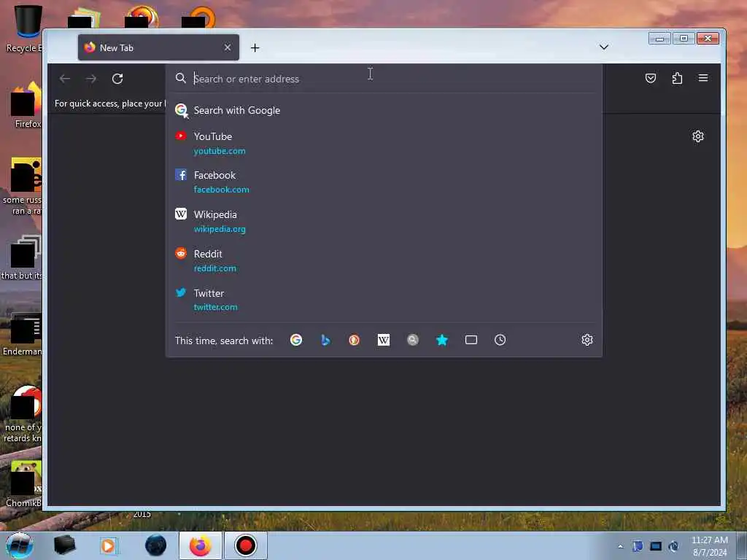Click the Reddit suggestion favicon
This screenshot has height=560, width=747.
pos(181,253)
